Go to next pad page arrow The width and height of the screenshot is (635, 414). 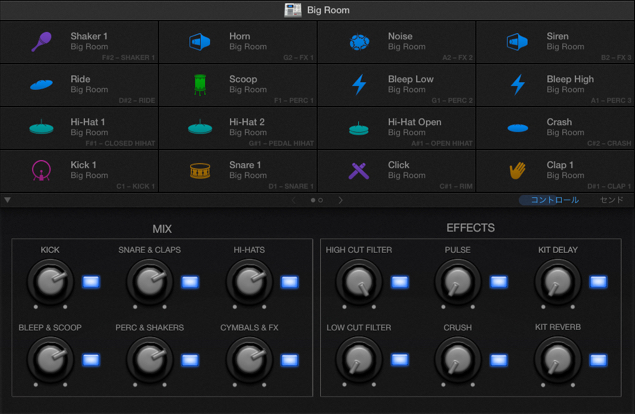pyautogui.click(x=341, y=200)
